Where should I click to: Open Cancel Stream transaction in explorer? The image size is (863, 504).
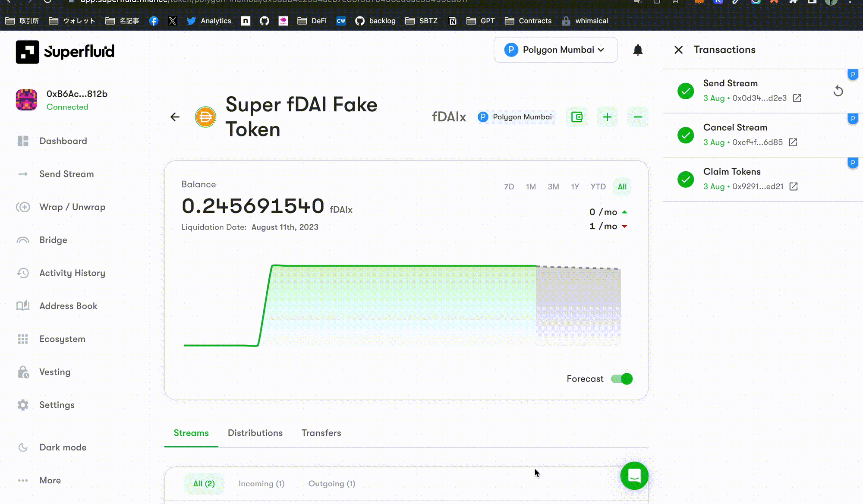coord(793,142)
